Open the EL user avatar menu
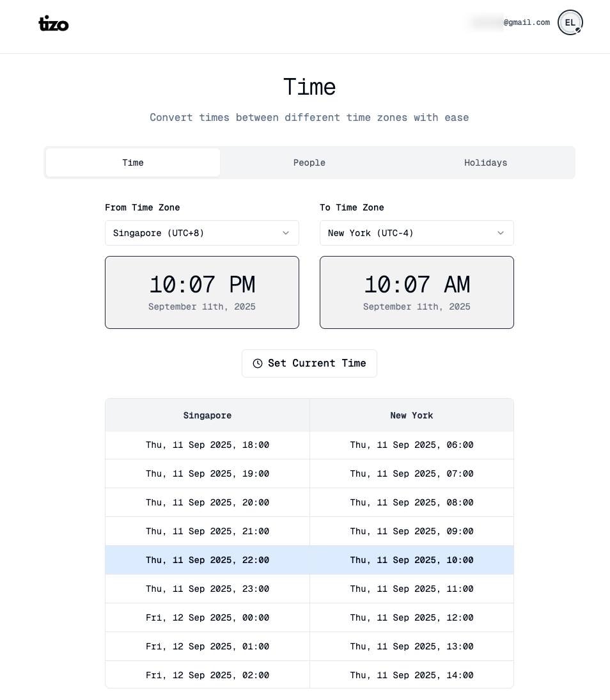Screen dimensions: 610x700 pyautogui.click(x=570, y=22)
